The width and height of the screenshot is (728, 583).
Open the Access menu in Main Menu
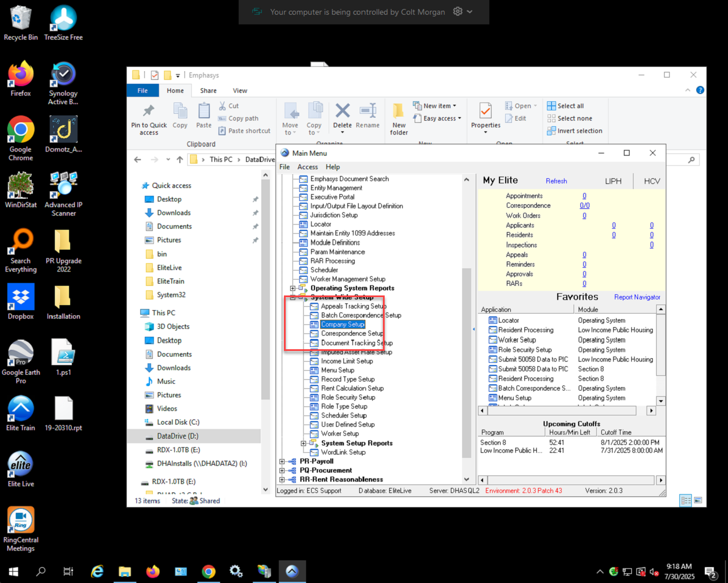point(308,167)
